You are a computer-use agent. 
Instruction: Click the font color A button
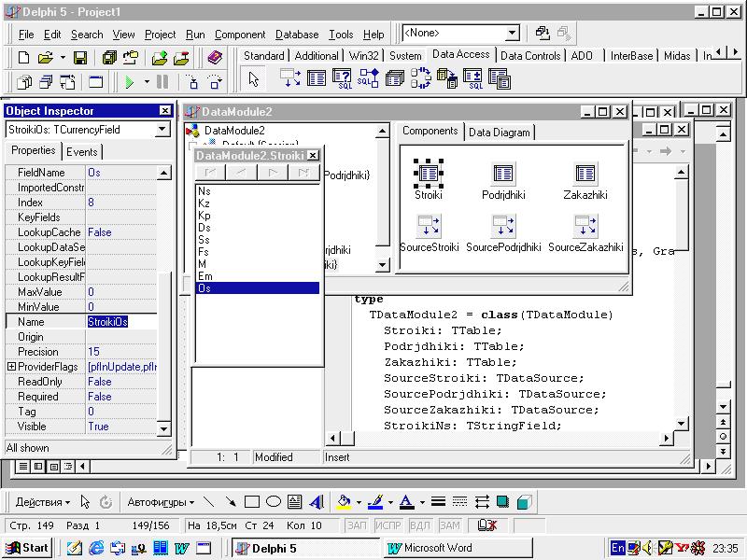click(406, 502)
